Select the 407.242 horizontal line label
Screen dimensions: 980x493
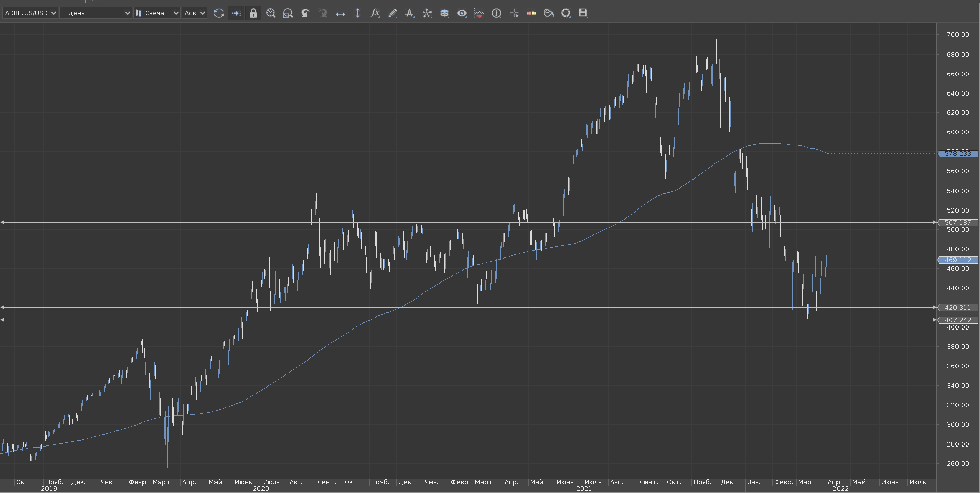point(958,320)
